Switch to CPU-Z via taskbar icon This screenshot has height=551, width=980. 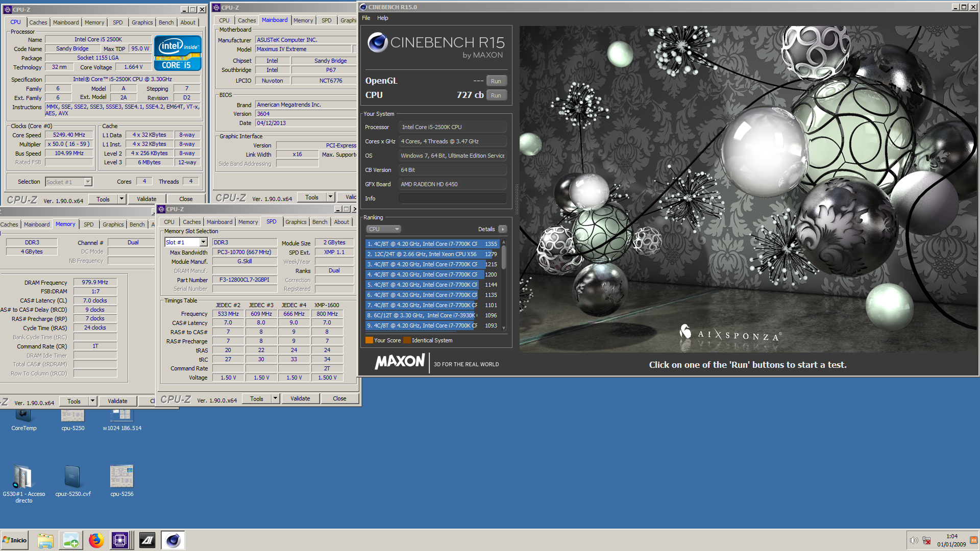[120, 540]
